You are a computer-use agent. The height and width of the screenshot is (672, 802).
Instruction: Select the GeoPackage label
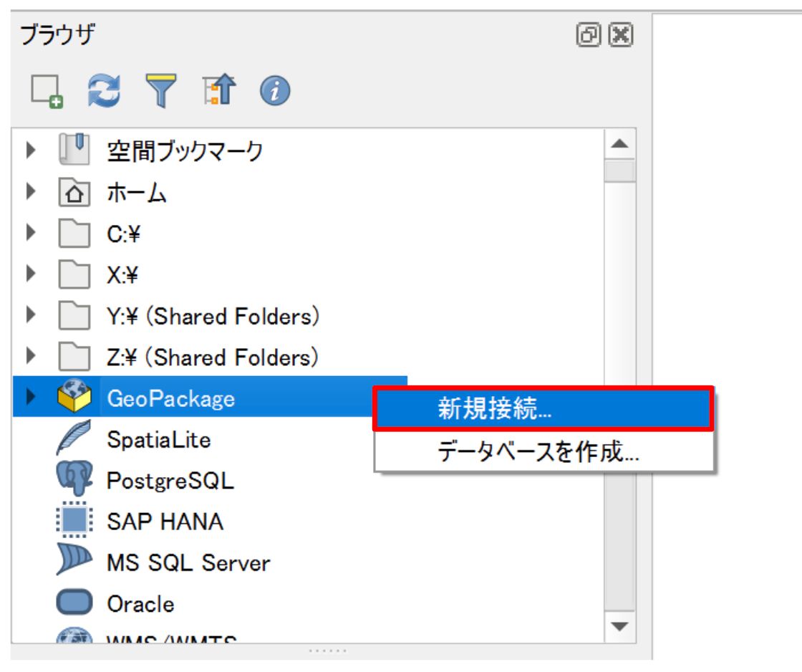point(171,399)
